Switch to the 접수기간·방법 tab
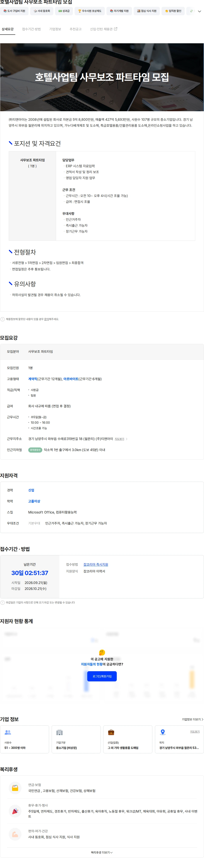The width and height of the screenshot is (204, 868). 31,29
